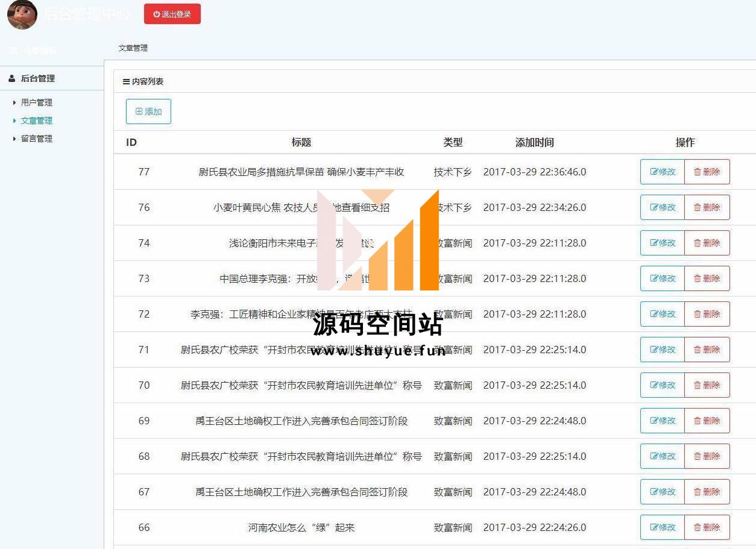
Task: Click the edit icon for article 70
Action: tap(654, 385)
